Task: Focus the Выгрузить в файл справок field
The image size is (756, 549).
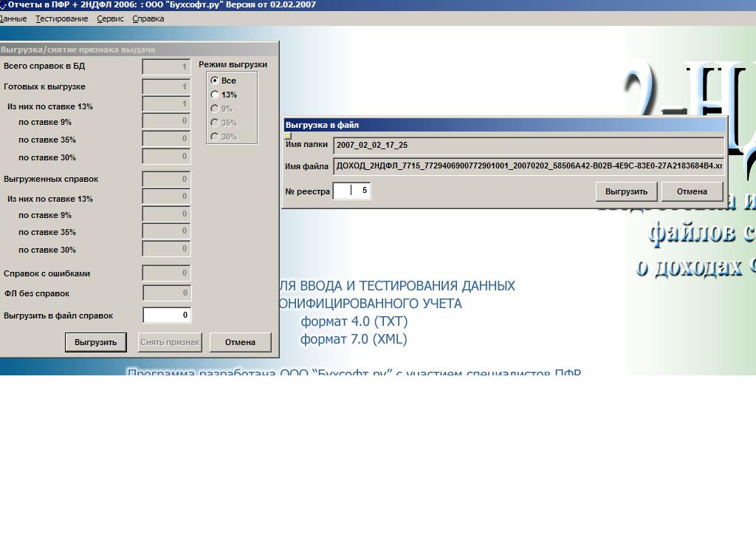Action: [167, 316]
